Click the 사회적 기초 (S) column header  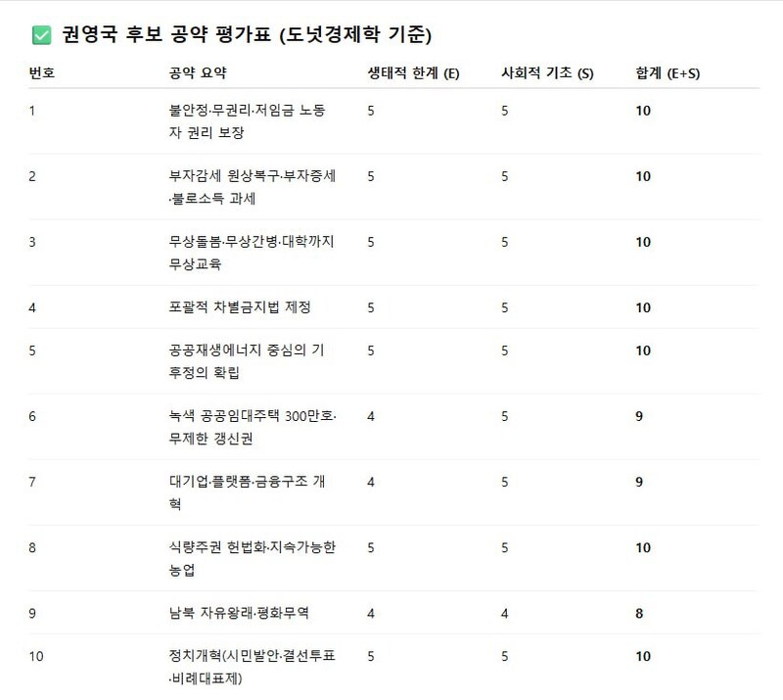(547, 73)
